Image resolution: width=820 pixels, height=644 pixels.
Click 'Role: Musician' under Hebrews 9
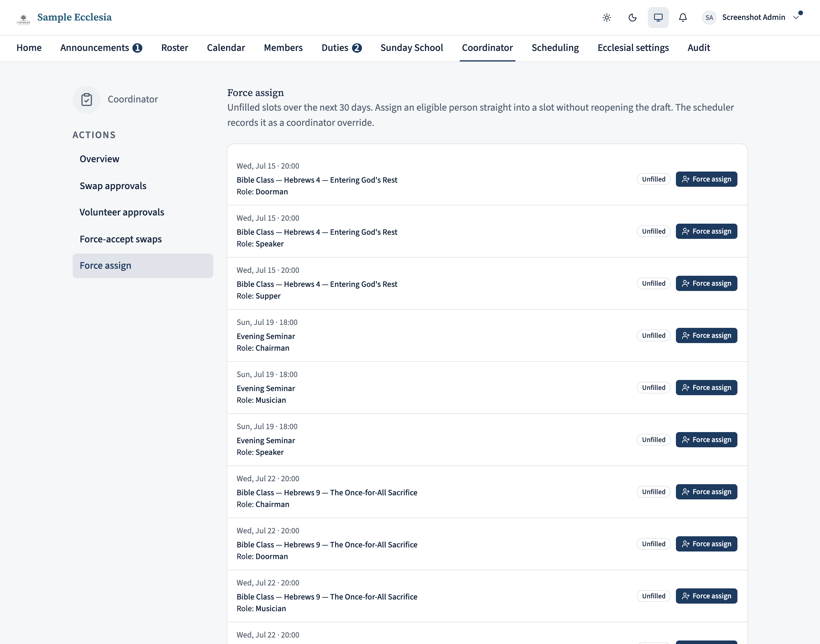click(261, 609)
